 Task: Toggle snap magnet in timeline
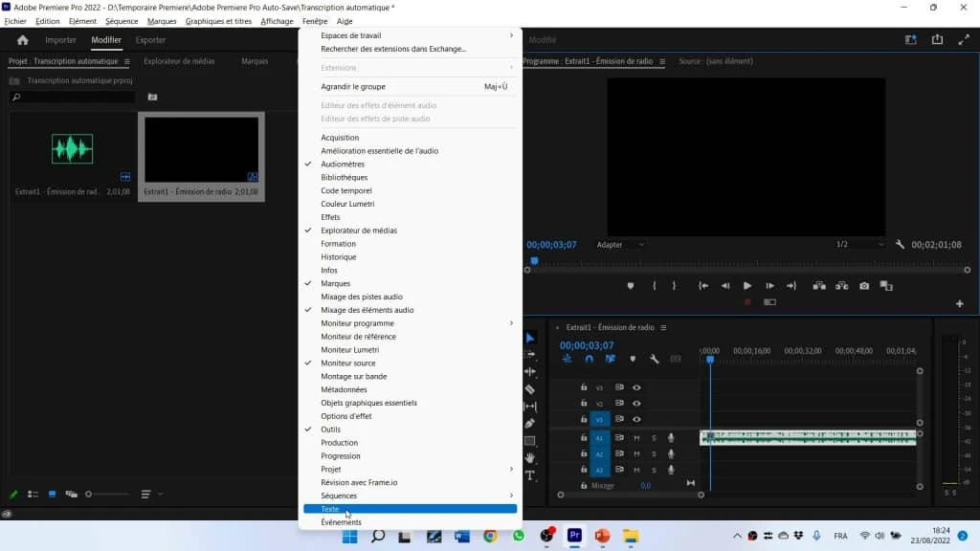click(589, 360)
